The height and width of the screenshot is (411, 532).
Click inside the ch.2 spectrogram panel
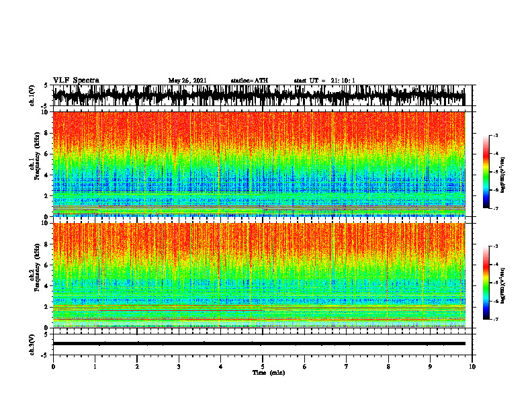coord(259,275)
